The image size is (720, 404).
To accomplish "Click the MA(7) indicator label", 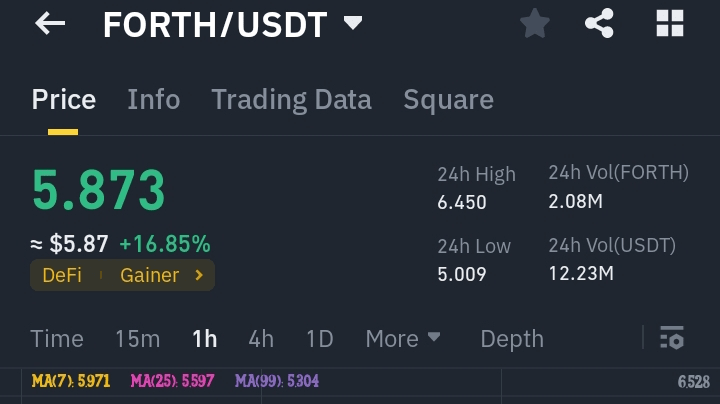I will (x=71, y=381).
